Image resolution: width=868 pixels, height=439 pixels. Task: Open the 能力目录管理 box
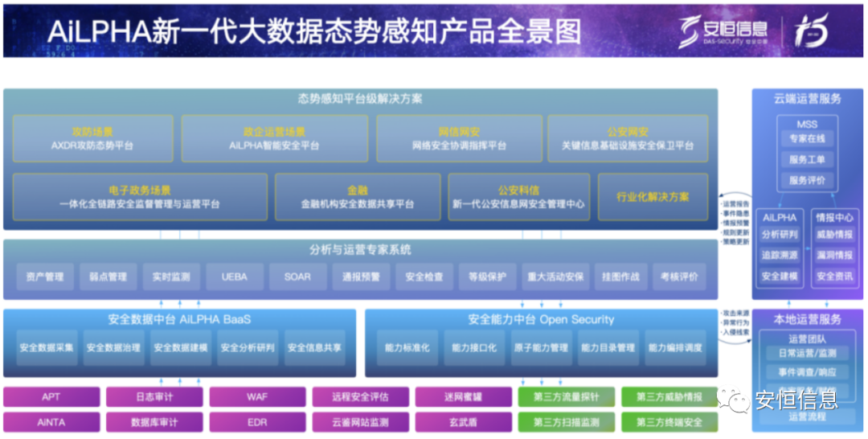[x=608, y=347]
